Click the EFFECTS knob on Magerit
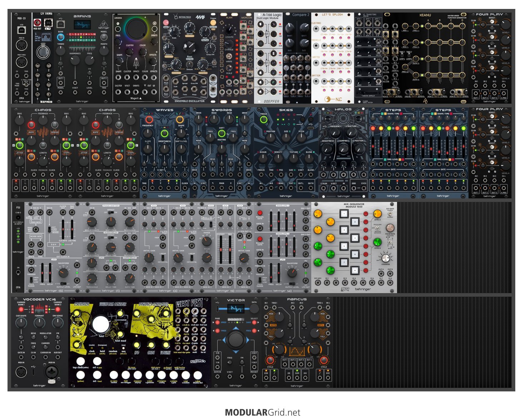Screen dimensions: 526x420 tap(153, 61)
